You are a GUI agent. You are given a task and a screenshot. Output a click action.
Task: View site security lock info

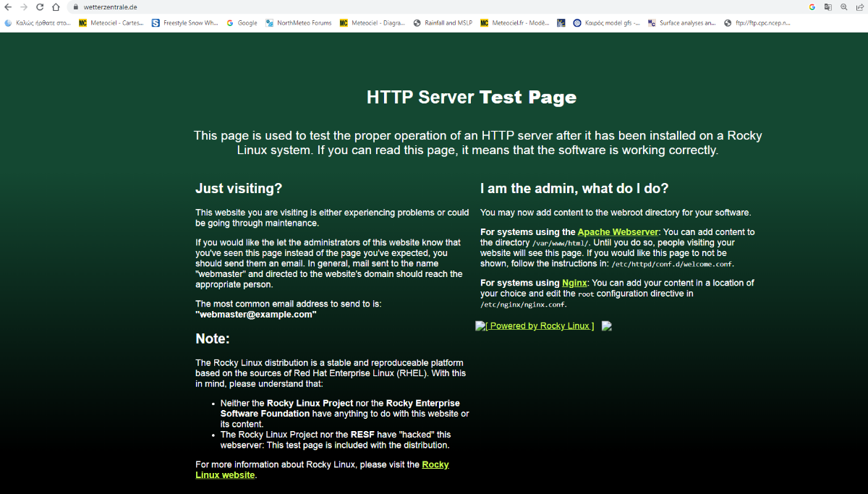coord(75,7)
